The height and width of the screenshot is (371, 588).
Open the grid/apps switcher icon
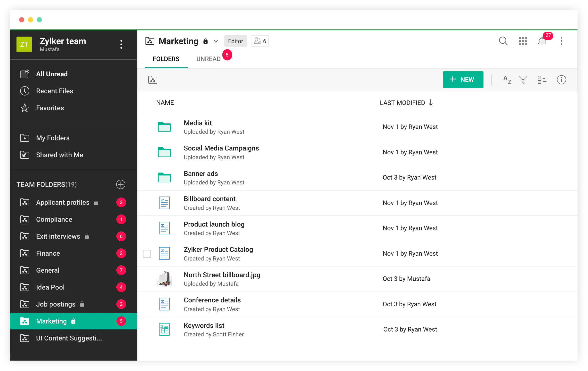pos(523,41)
